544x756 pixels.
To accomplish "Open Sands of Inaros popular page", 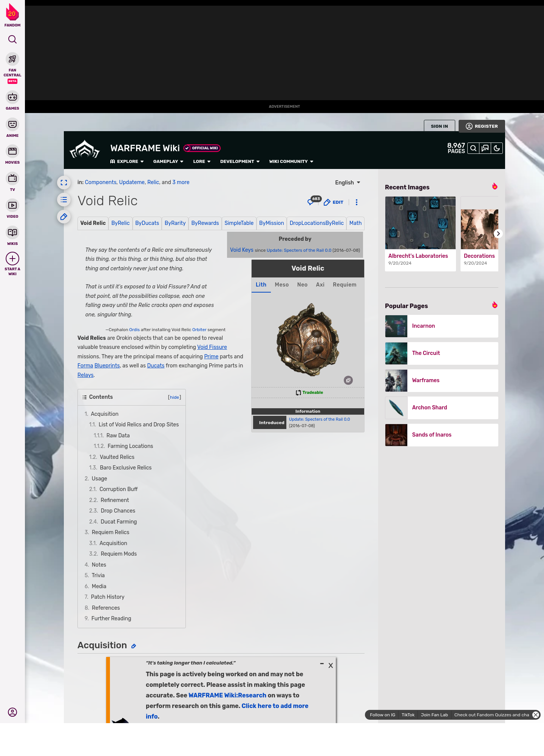I will (x=442, y=435).
